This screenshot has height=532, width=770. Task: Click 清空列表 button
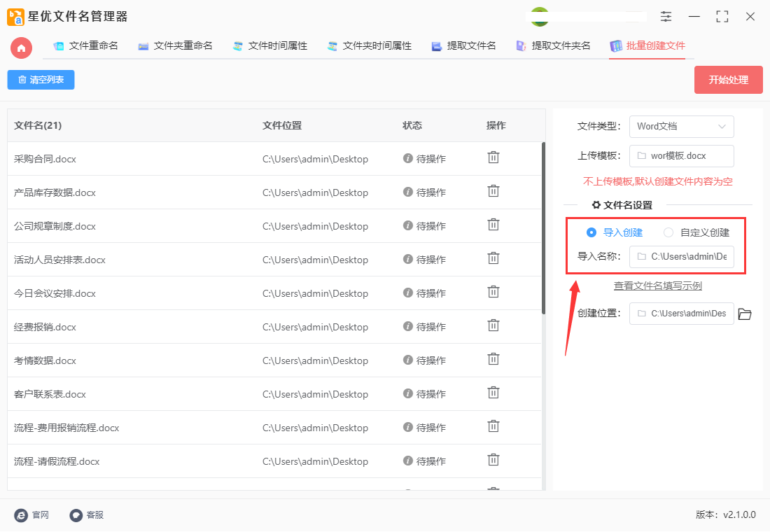(x=41, y=80)
